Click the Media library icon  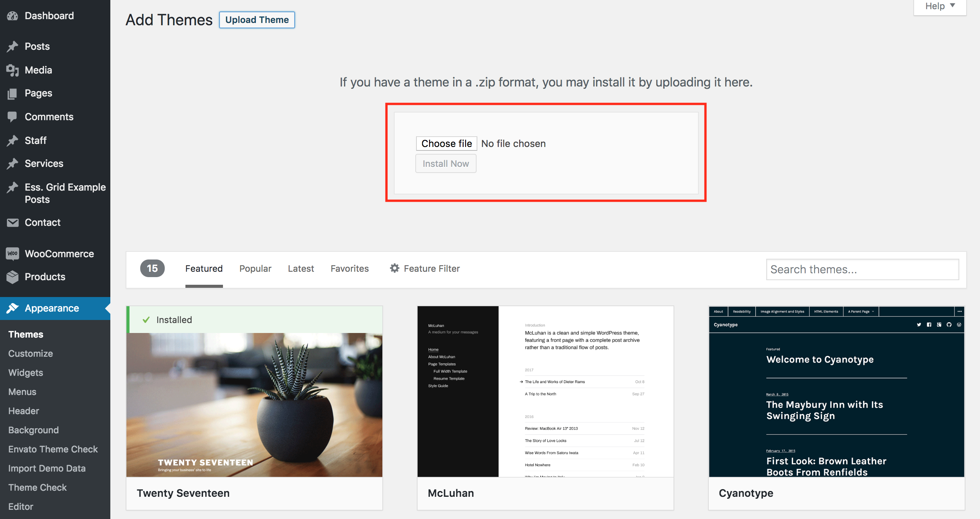[12, 70]
